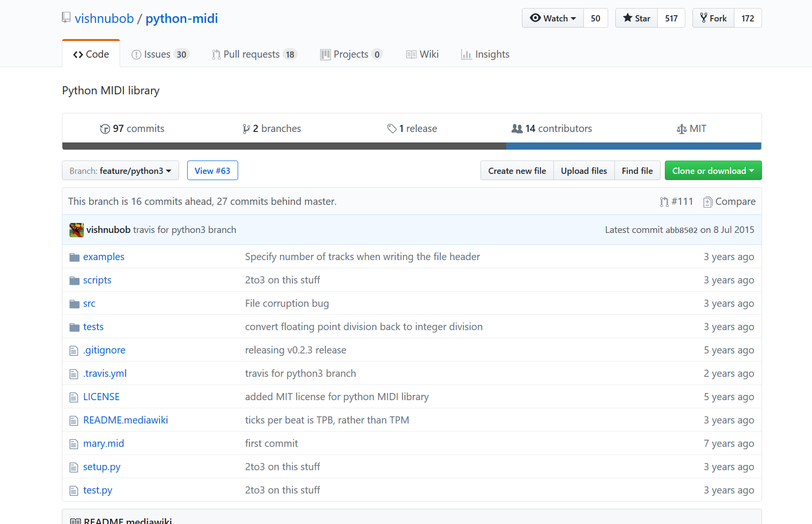Open vishnubob owner link in header

tap(104, 18)
